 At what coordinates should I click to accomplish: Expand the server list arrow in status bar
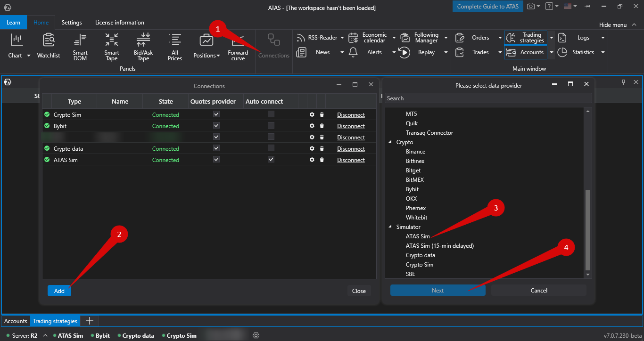click(x=45, y=335)
